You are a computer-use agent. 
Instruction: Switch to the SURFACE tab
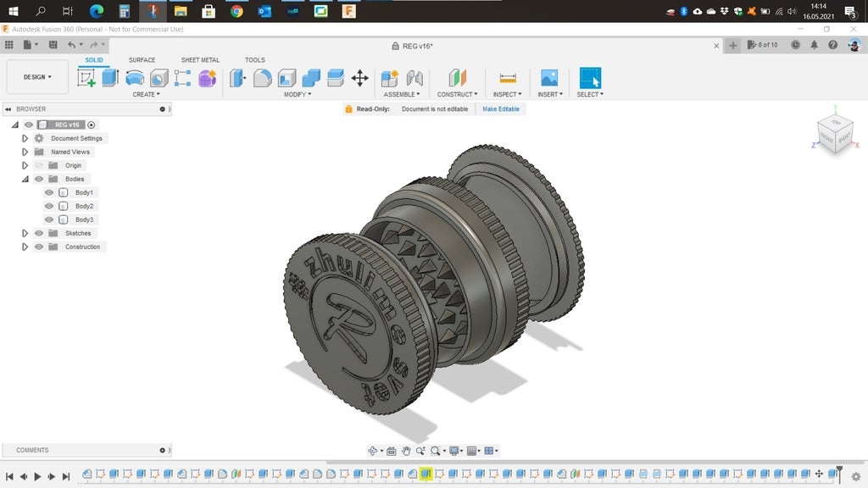[142, 60]
